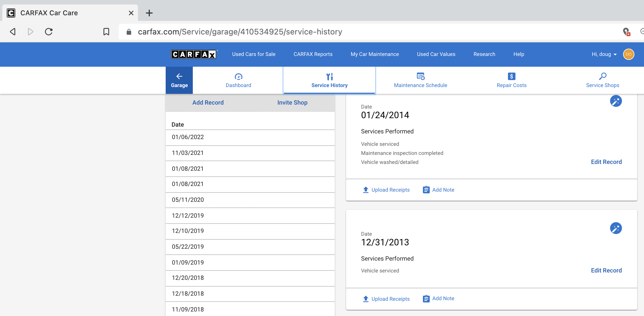Select the Service History tab label

[329, 85]
